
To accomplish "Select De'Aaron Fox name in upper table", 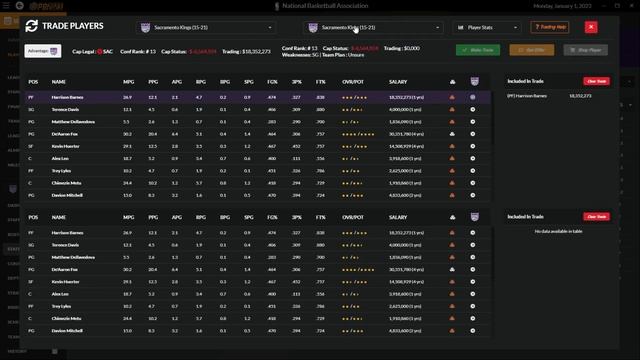I will 64,134.
